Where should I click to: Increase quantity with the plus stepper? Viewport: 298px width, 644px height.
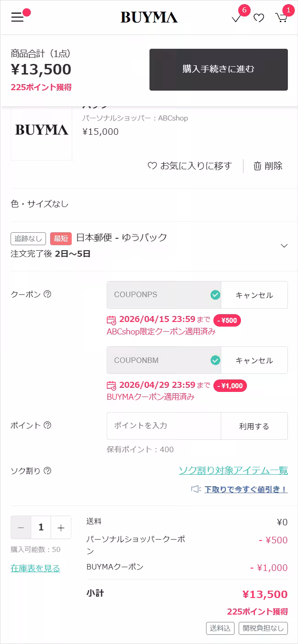[61, 527]
